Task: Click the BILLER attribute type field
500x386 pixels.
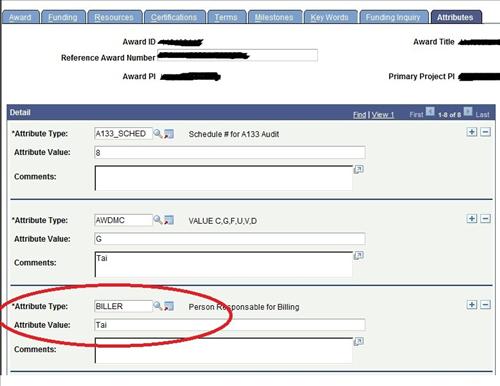Action: tap(123, 306)
